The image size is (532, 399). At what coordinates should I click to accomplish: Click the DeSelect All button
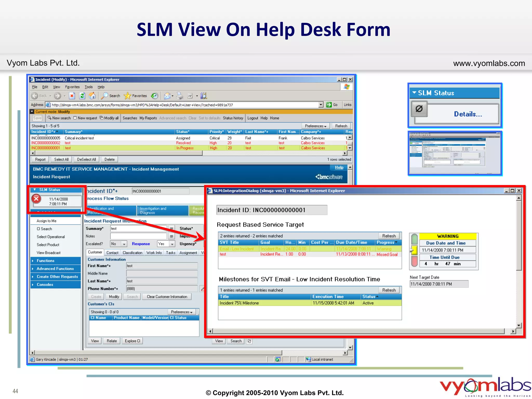[87, 159]
